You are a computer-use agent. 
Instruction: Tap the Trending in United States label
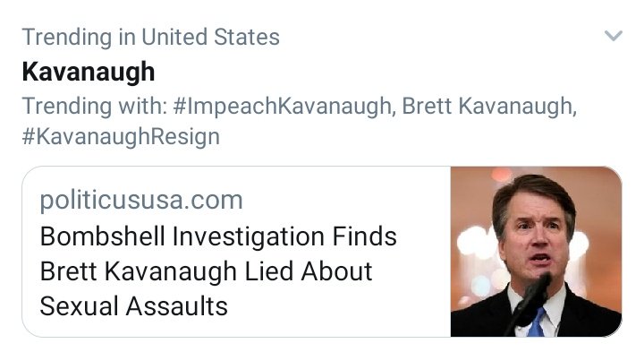point(151,37)
